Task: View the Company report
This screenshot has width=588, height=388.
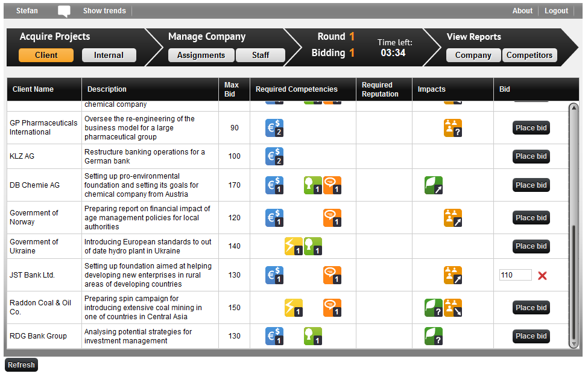Action: tap(473, 56)
